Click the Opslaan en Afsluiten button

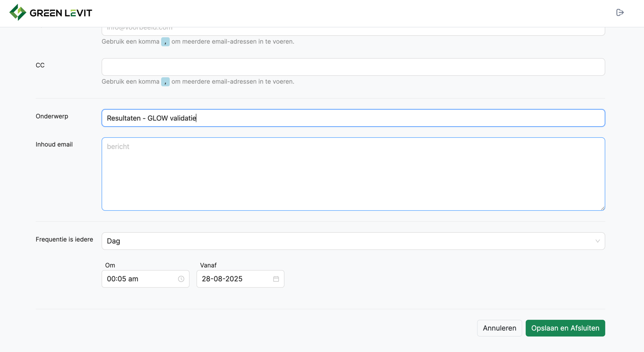(565, 328)
